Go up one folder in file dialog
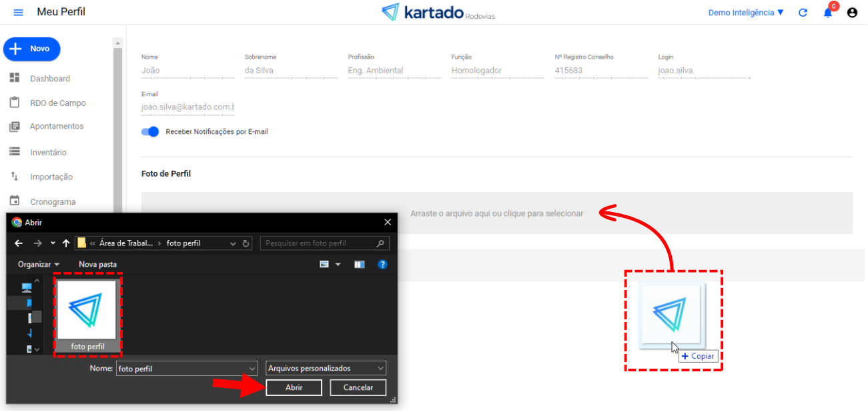Image resolution: width=868 pixels, height=414 pixels. (x=66, y=243)
